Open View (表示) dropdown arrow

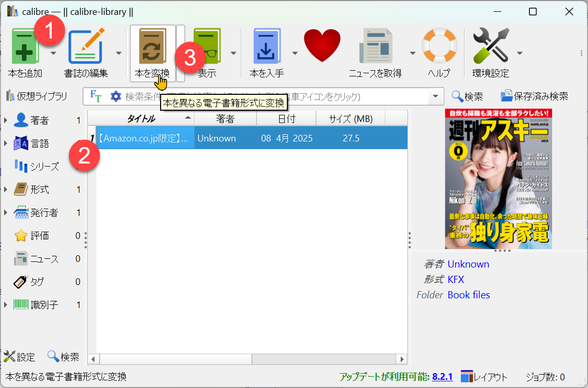point(233,53)
